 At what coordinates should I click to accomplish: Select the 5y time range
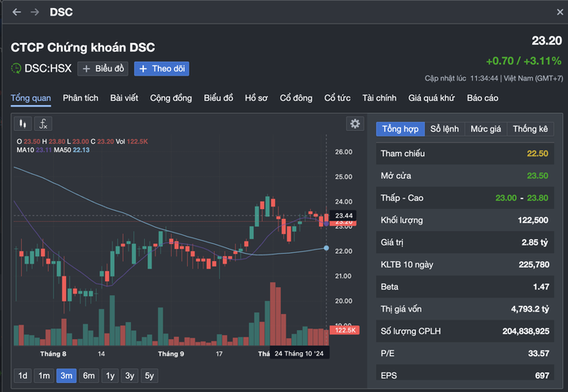[149, 376]
